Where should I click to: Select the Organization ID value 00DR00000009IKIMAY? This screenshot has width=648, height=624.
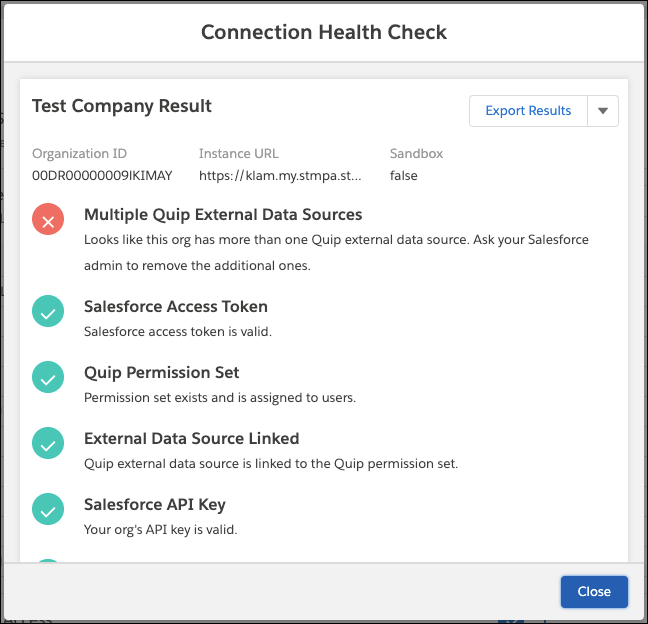tap(102, 176)
